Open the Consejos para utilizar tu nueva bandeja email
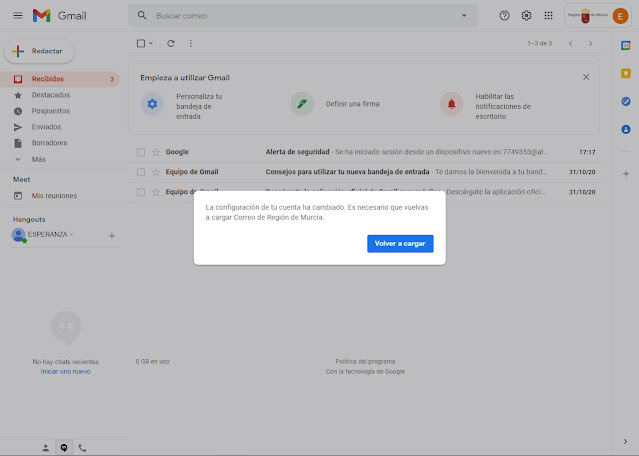 pos(364,172)
